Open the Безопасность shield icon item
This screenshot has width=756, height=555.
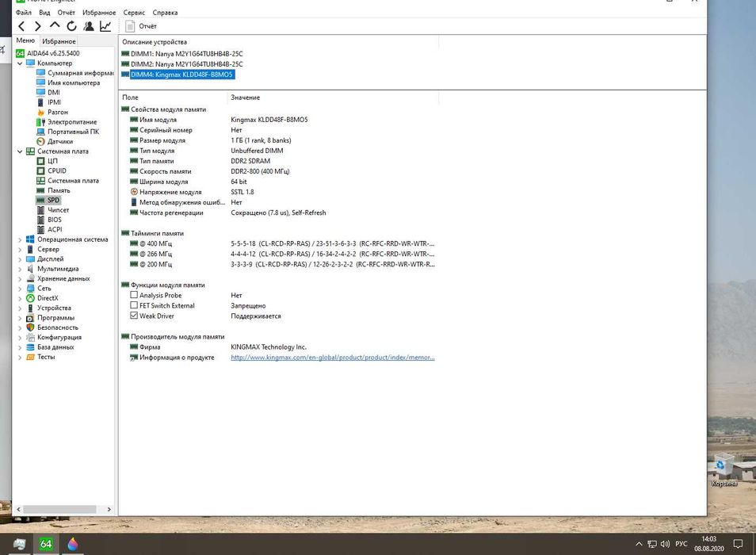(x=30, y=327)
